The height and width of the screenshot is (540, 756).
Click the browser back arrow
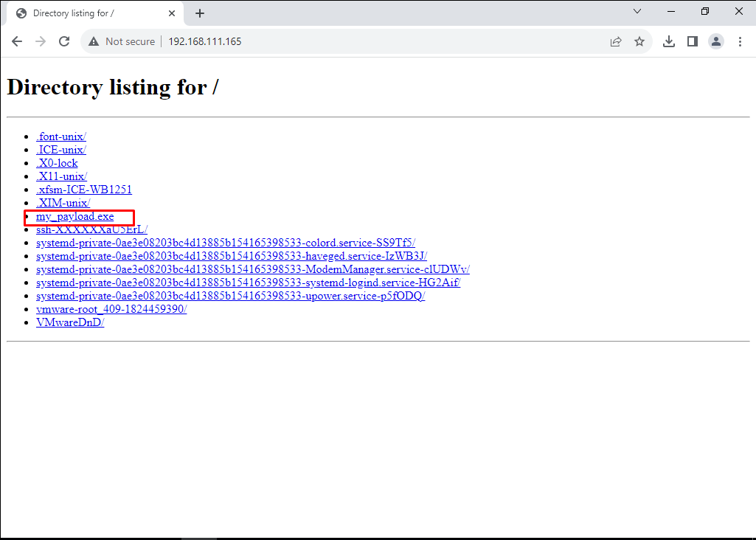point(17,42)
